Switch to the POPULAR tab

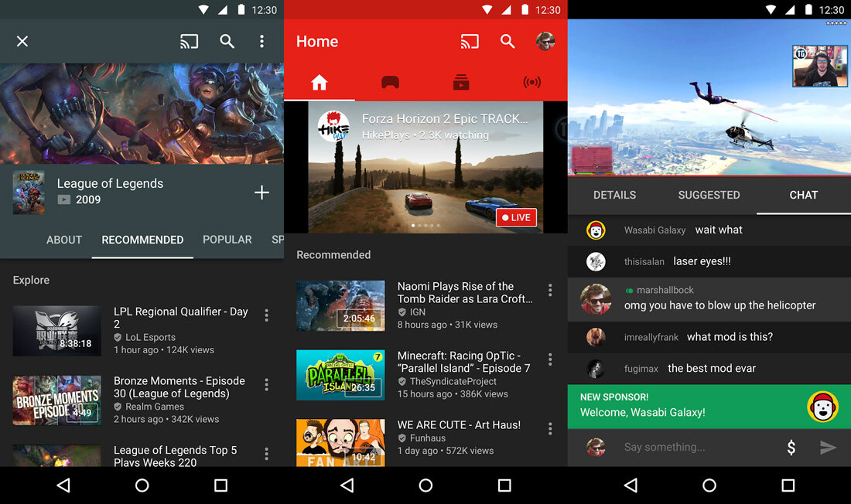(227, 240)
